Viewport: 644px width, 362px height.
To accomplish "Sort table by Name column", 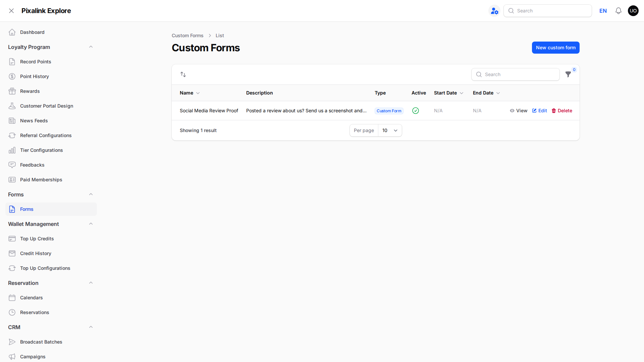I will tap(190, 93).
